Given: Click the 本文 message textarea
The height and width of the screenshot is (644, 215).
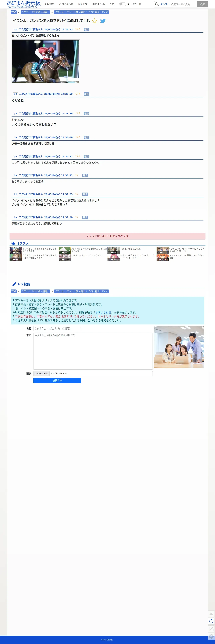Looking at the screenshot, I should point(93,351).
